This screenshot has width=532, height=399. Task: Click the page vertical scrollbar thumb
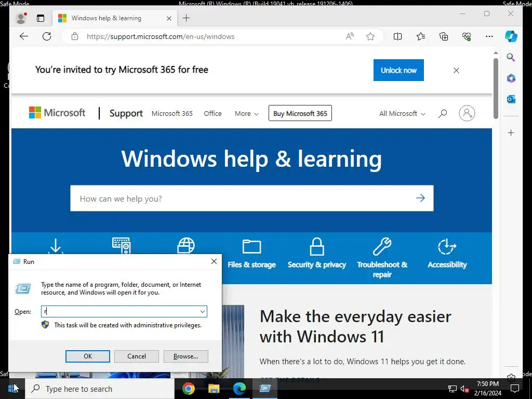click(496, 88)
